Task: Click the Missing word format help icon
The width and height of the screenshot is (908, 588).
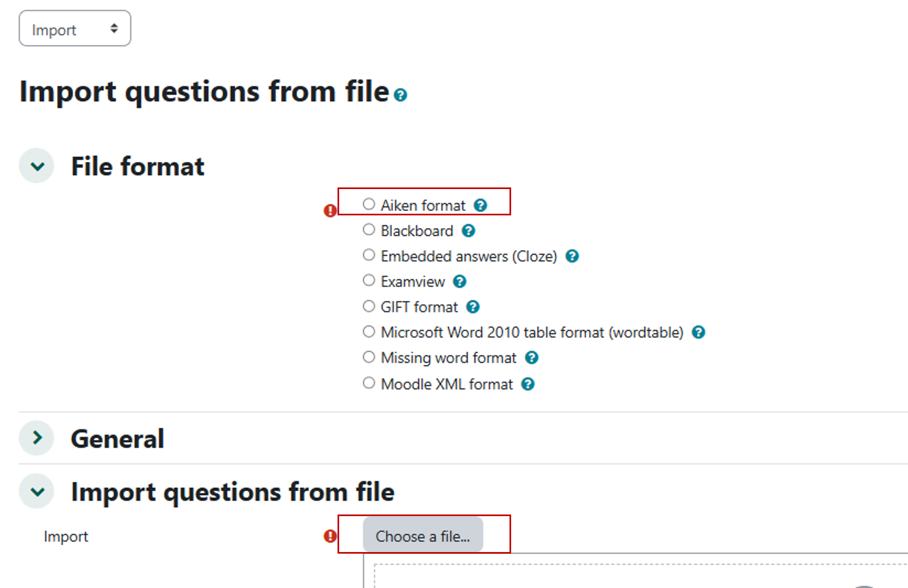Action: (531, 358)
